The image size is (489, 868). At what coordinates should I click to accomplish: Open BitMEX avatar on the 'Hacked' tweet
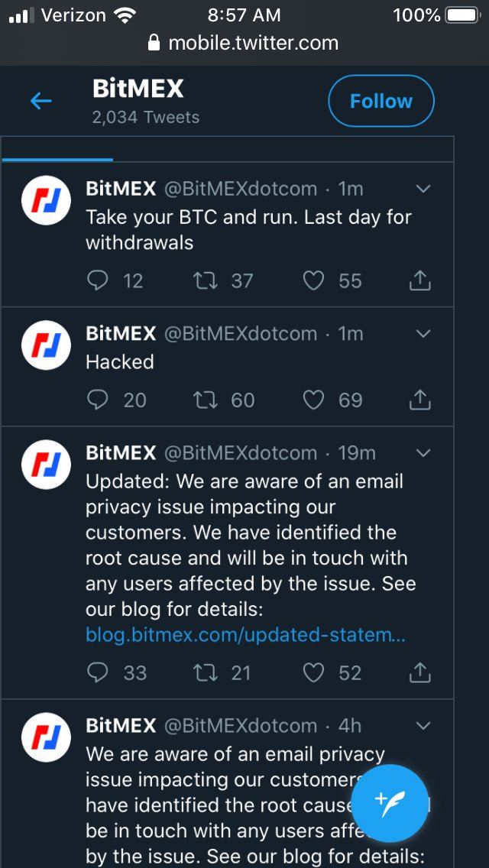coord(46,345)
